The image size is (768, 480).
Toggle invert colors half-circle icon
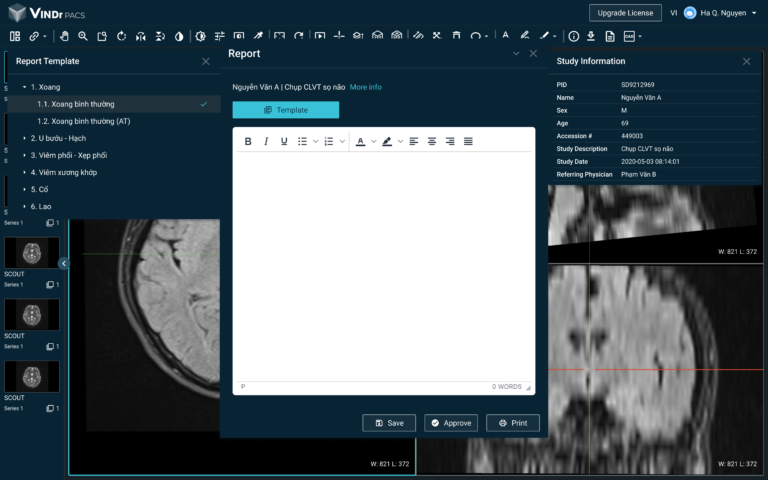pyautogui.click(x=179, y=36)
